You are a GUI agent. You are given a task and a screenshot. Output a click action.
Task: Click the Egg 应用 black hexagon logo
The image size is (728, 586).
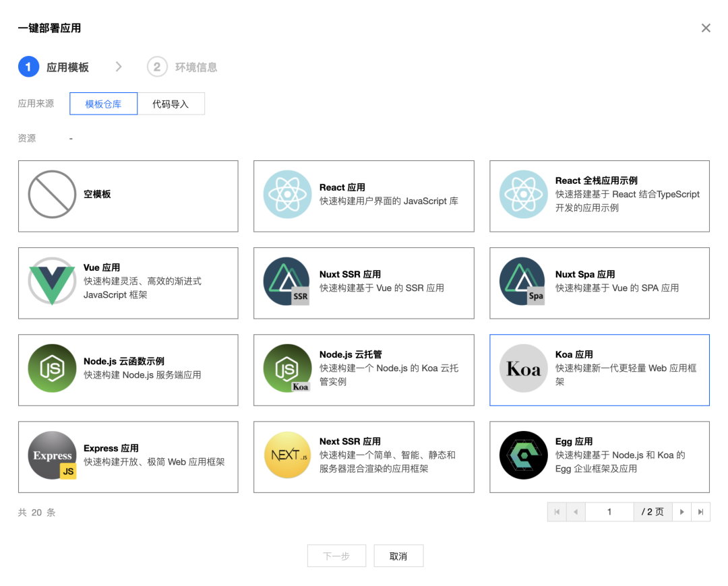523,455
